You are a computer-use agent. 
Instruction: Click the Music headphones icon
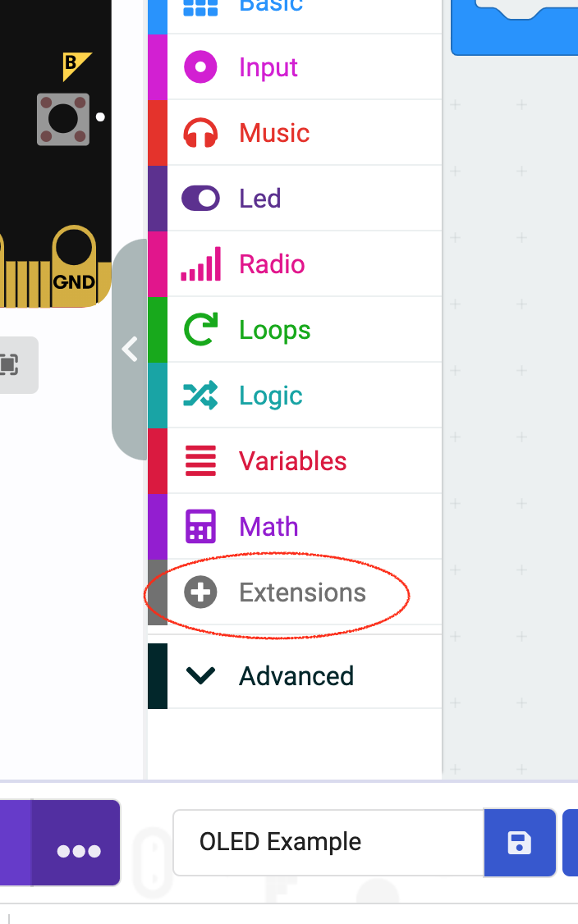(200, 133)
